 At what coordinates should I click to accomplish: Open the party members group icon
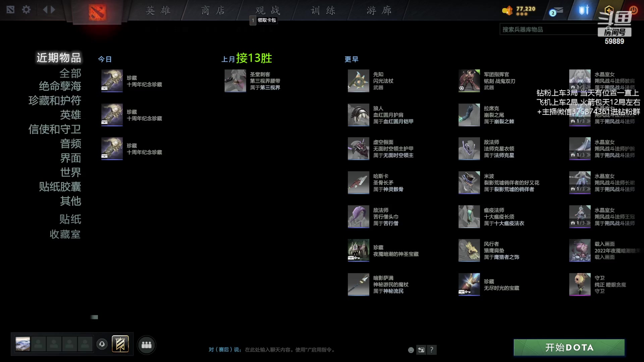pos(147,345)
